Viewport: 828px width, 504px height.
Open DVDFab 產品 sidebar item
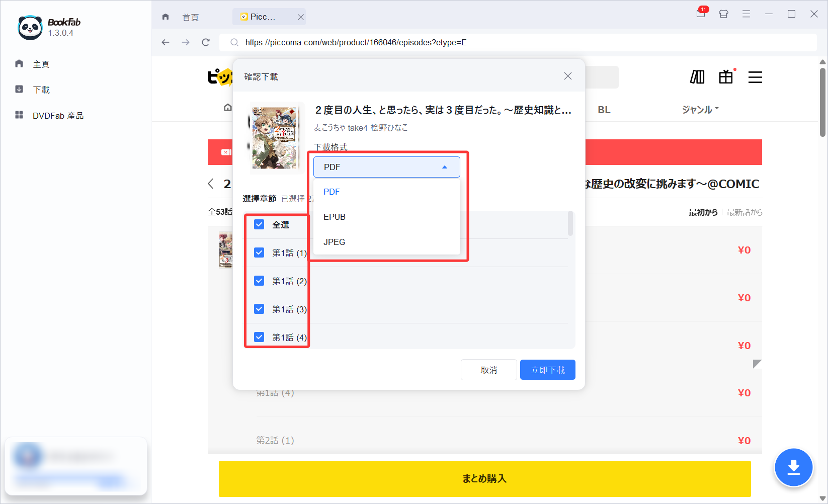pos(49,115)
